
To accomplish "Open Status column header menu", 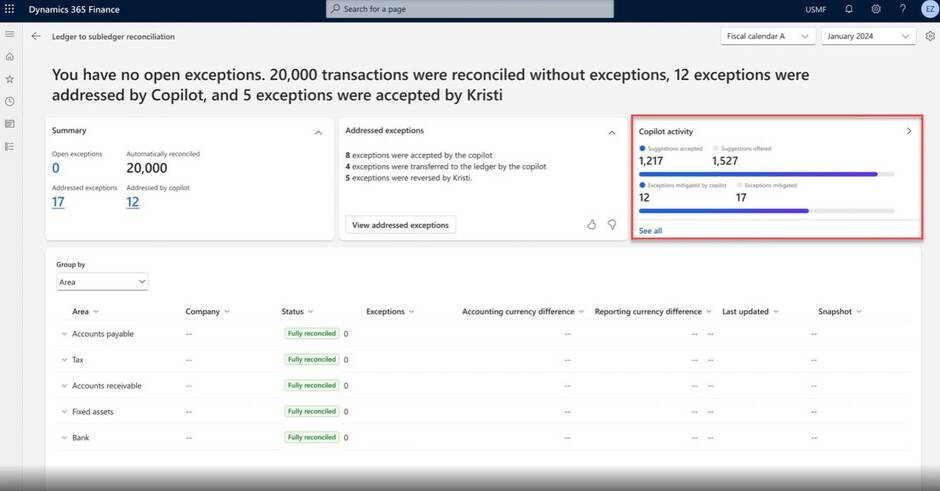I will pyautogui.click(x=311, y=312).
